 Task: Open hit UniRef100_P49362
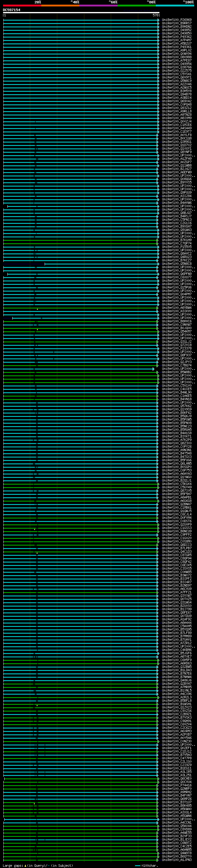pos(176,37)
